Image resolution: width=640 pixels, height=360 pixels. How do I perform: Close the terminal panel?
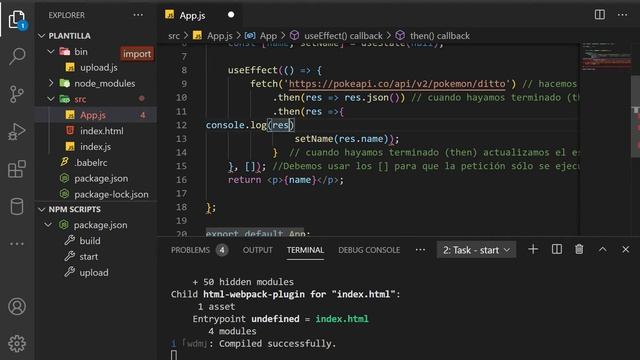click(x=626, y=249)
